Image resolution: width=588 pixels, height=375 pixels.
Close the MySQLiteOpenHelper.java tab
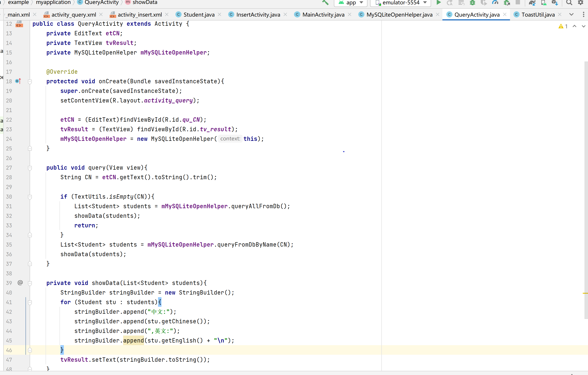[x=438, y=14]
